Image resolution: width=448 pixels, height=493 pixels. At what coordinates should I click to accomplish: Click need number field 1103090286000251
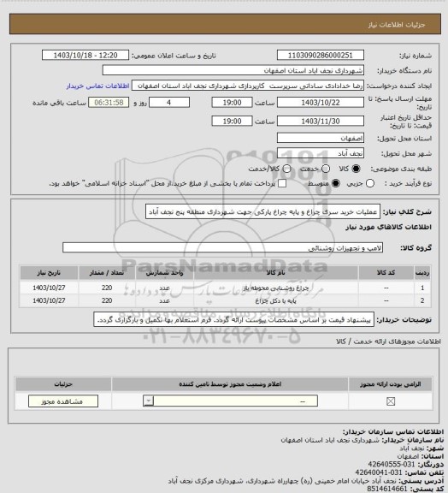click(321, 56)
